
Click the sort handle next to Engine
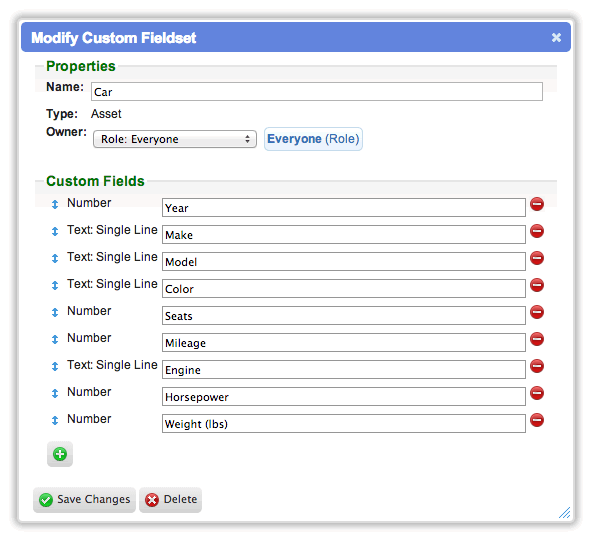[x=55, y=366]
